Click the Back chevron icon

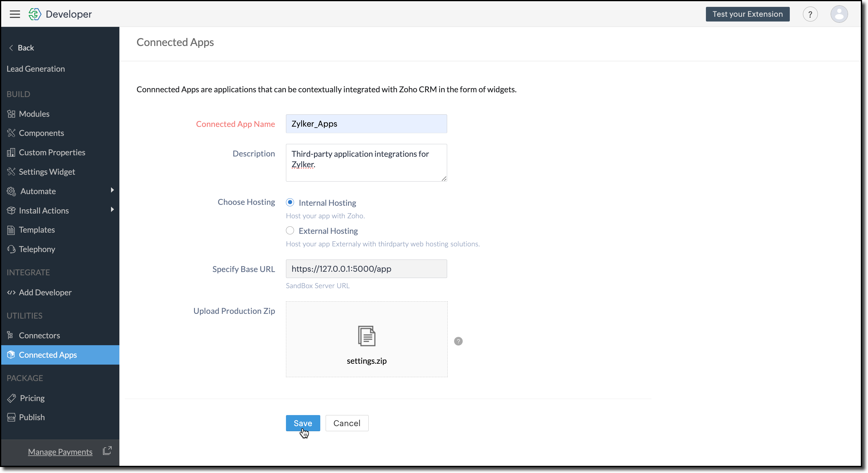11,48
